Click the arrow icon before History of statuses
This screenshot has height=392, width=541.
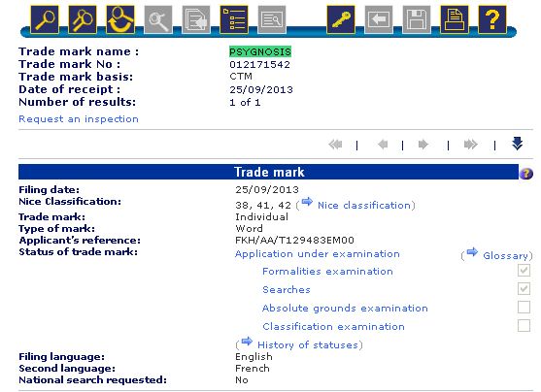(247, 342)
